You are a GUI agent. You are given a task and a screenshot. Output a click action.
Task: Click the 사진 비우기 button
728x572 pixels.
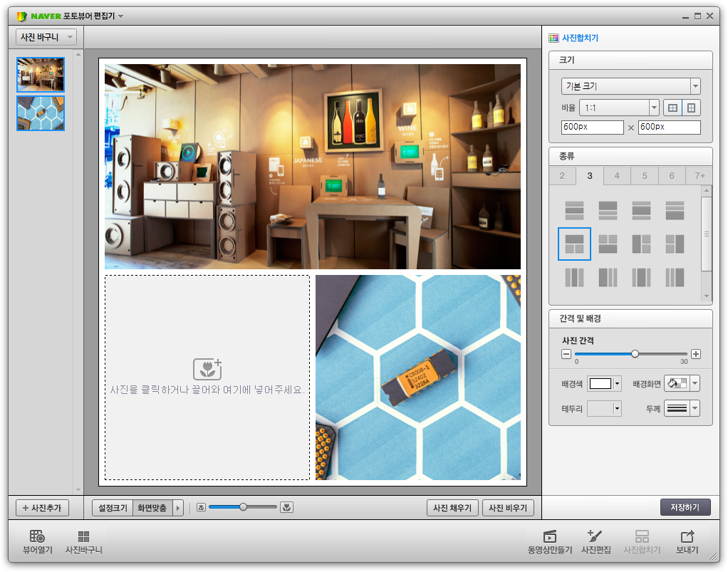tap(508, 508)
